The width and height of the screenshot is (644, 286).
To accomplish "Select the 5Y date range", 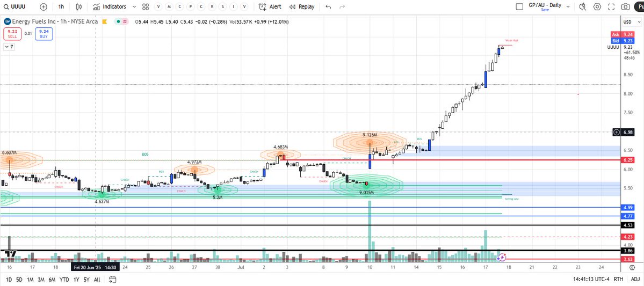I will (x=86, y=280).
